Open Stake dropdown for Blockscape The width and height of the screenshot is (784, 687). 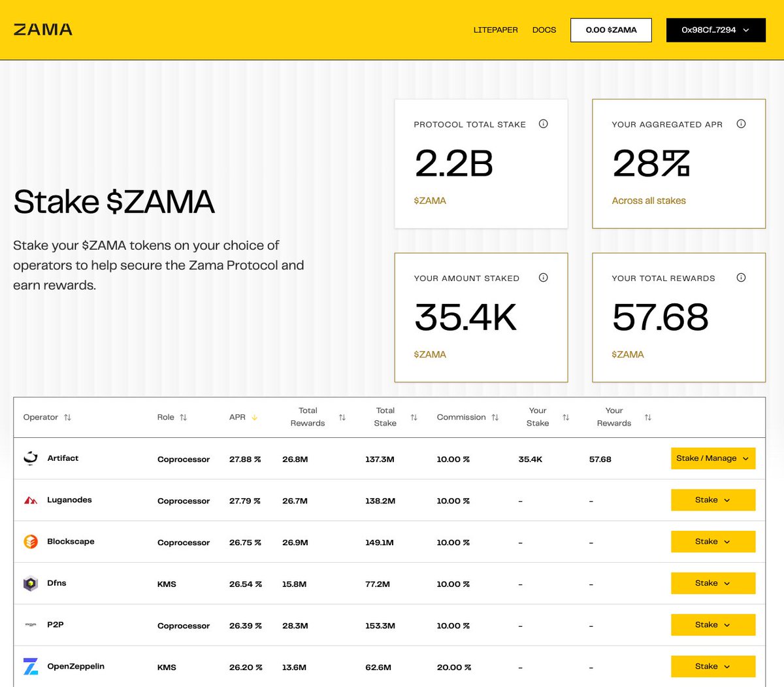713,541
